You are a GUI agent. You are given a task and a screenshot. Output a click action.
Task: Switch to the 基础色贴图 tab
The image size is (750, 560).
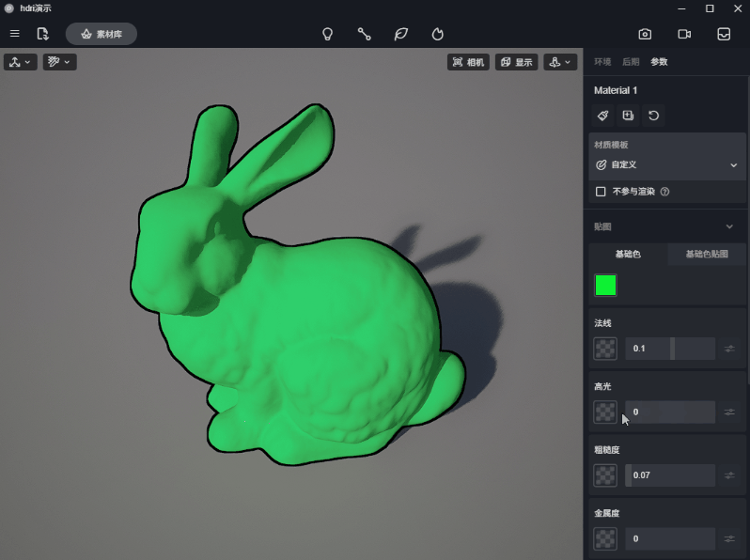[x=707, y=254]
